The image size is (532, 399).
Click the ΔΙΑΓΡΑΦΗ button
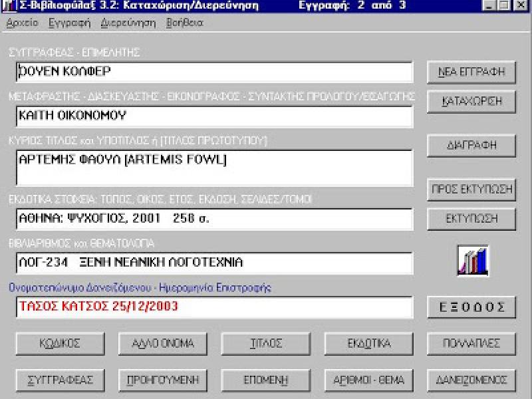pos(471,145)
